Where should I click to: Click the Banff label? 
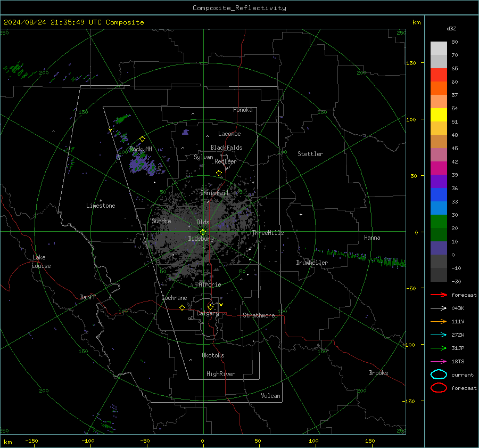[88, 297]
